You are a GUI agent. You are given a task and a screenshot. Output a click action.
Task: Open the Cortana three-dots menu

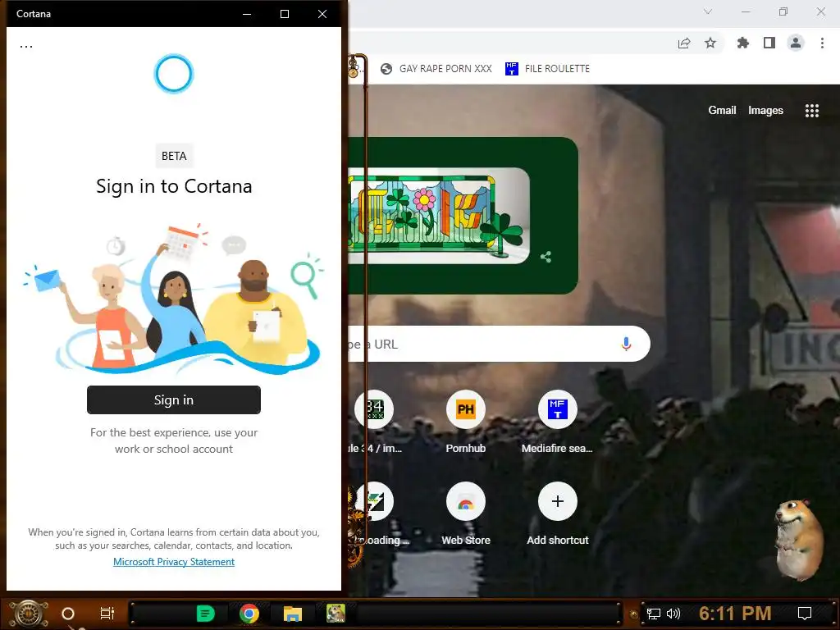(x=26, y=47)
